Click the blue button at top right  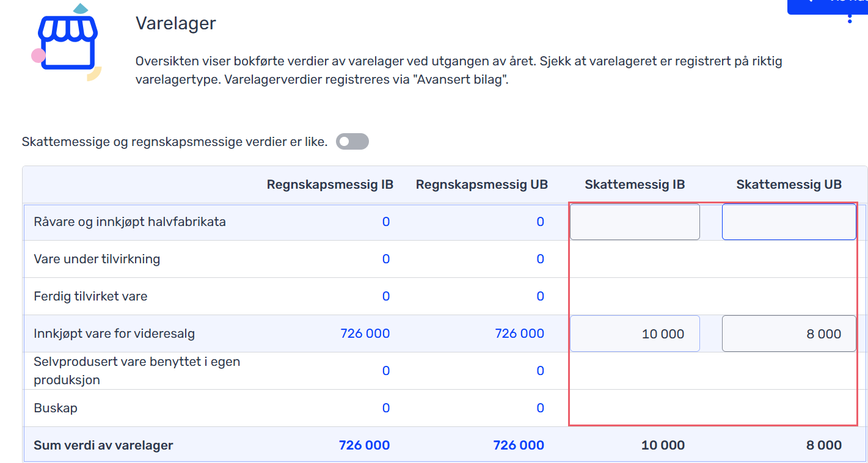[828, 5]
